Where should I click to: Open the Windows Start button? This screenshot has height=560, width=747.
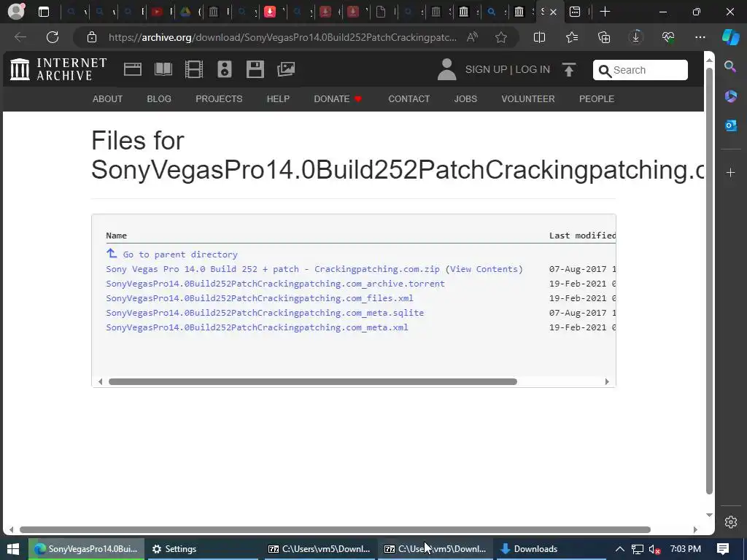pos(13,549)
